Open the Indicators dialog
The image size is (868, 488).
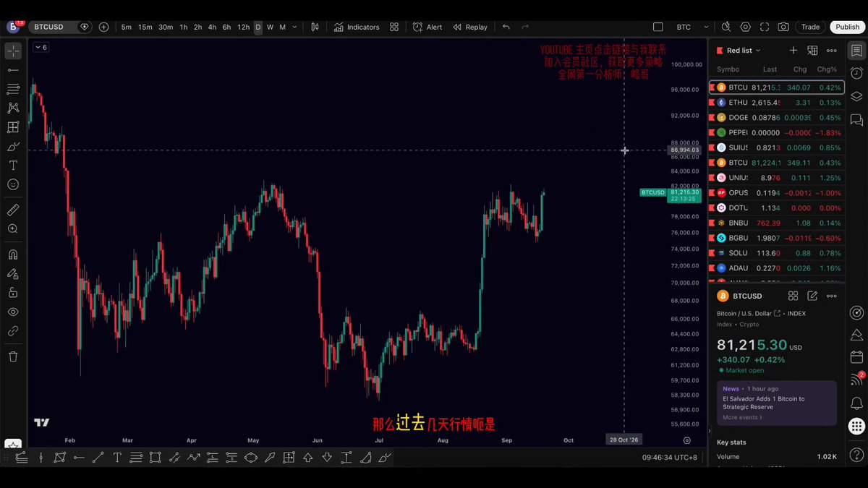pos(357,27)
